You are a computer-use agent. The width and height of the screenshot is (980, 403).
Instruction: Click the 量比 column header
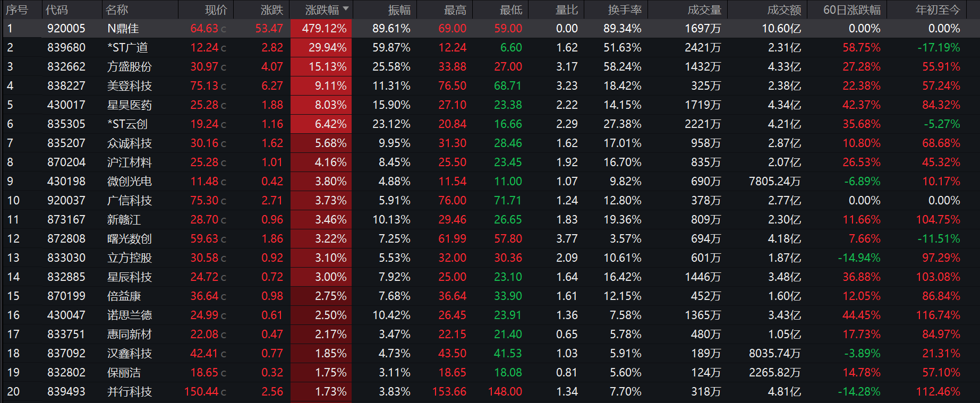566,10
